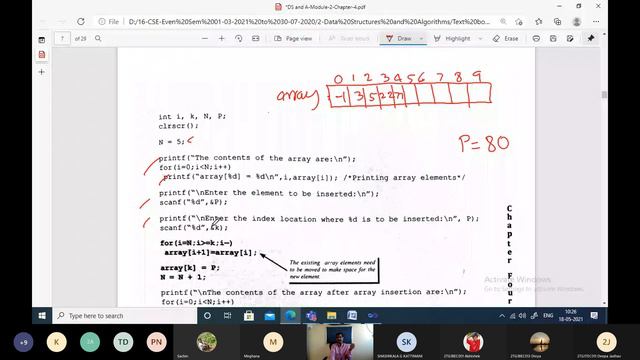Select participant TD avatar
The height and width of the screenshot is (360, 640).
123,342
